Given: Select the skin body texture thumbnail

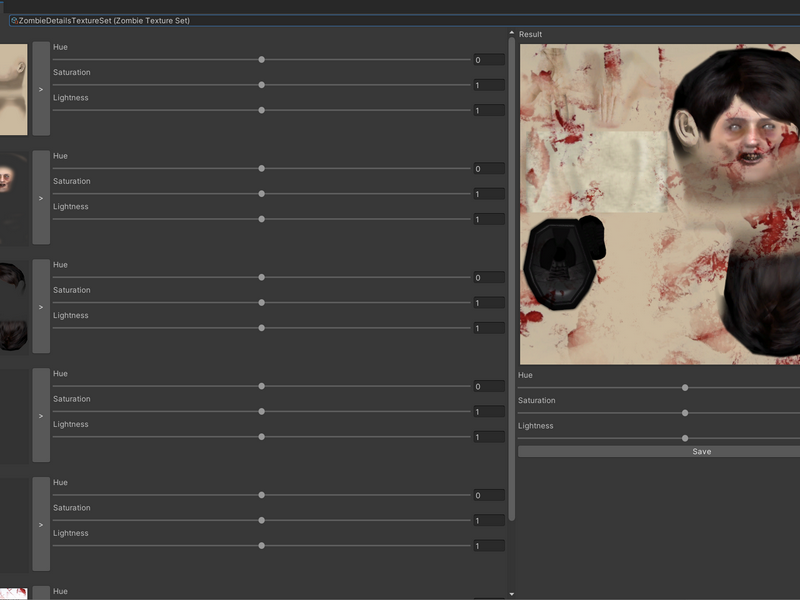Looking at the screenshot, I should (x=14, y=89).
